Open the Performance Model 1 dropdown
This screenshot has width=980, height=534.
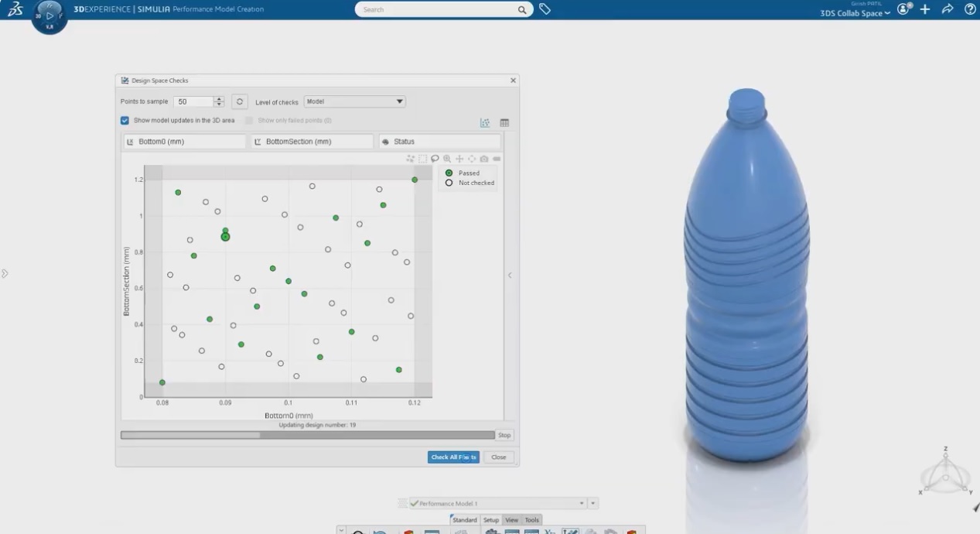coord(582,504)
